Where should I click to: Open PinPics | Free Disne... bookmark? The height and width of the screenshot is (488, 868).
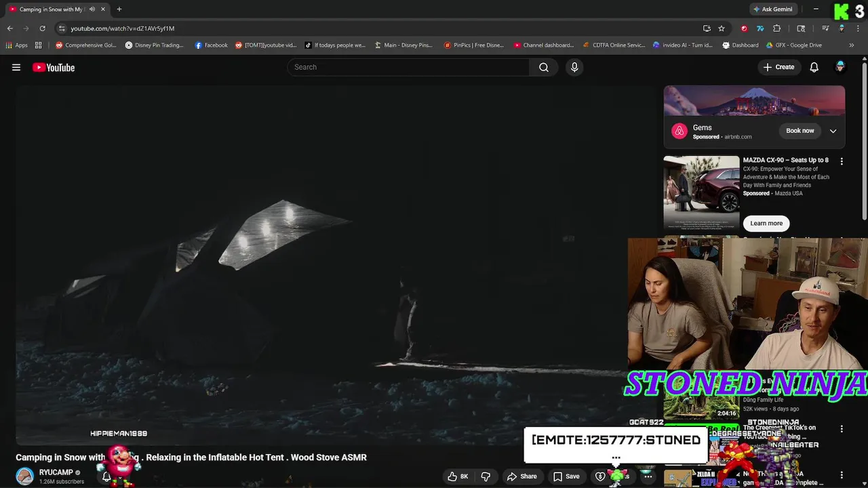473,45
